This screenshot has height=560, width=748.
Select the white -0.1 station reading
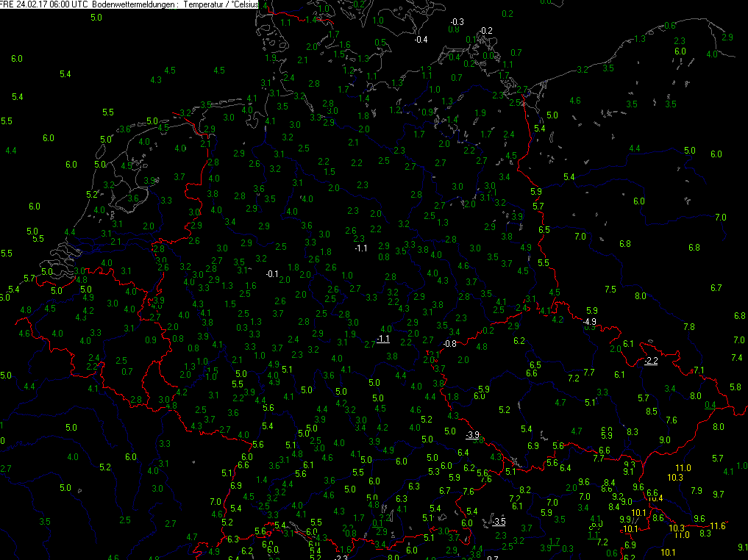(272, 274)
